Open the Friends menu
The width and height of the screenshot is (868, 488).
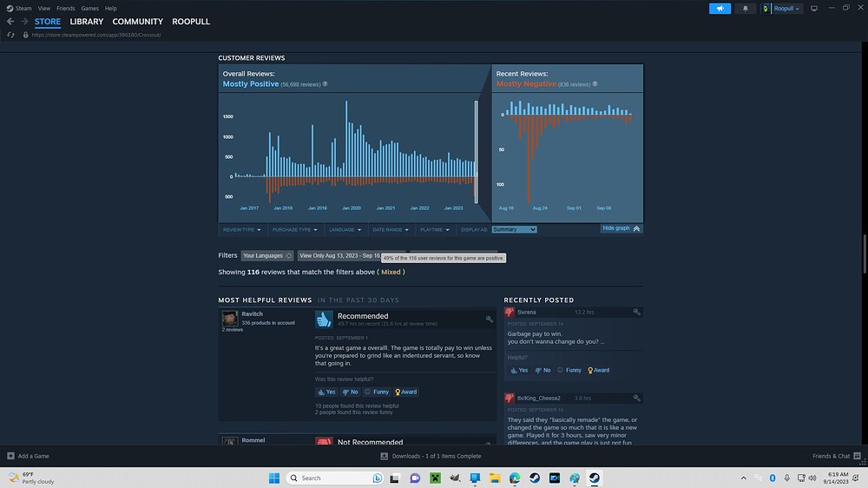[x=65, y=9]
